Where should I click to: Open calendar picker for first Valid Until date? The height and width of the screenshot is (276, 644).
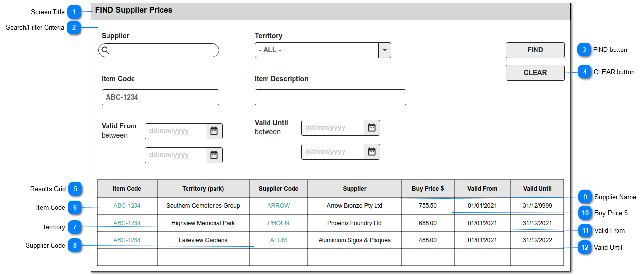372,127
